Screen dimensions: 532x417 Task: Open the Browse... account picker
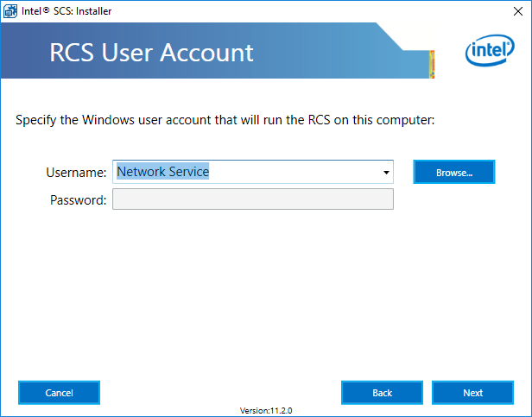(x=454, y=172)
